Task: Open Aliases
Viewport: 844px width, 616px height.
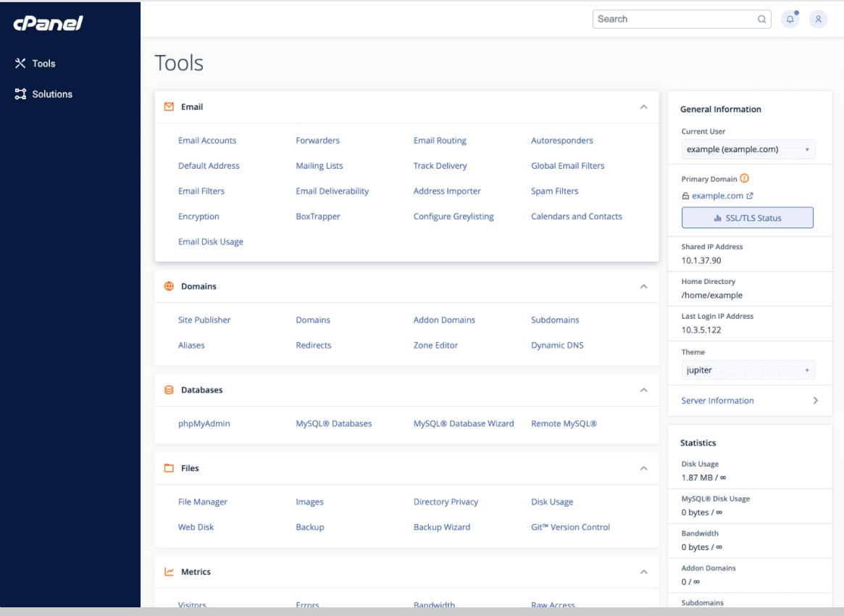Action: [191, 345]
